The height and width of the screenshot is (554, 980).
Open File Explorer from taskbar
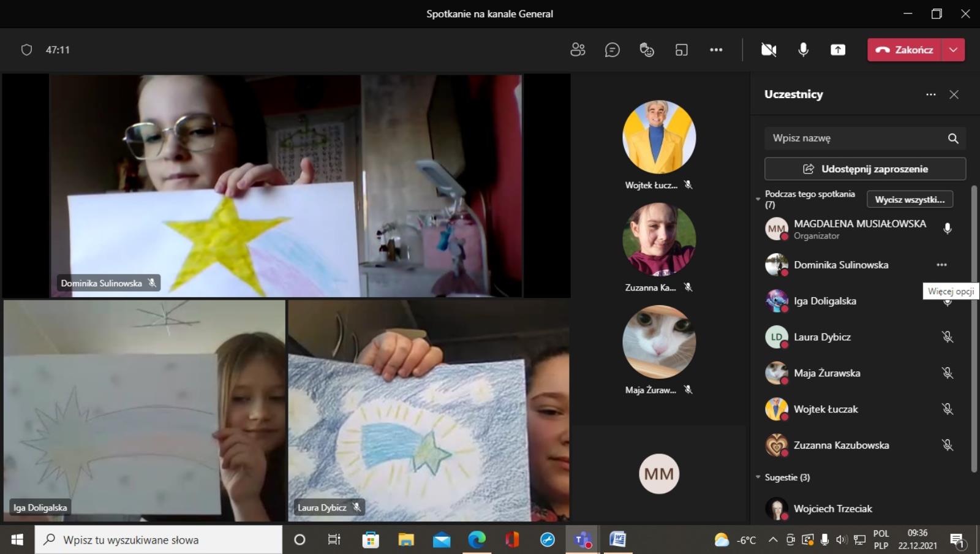[x=405, y=539]
